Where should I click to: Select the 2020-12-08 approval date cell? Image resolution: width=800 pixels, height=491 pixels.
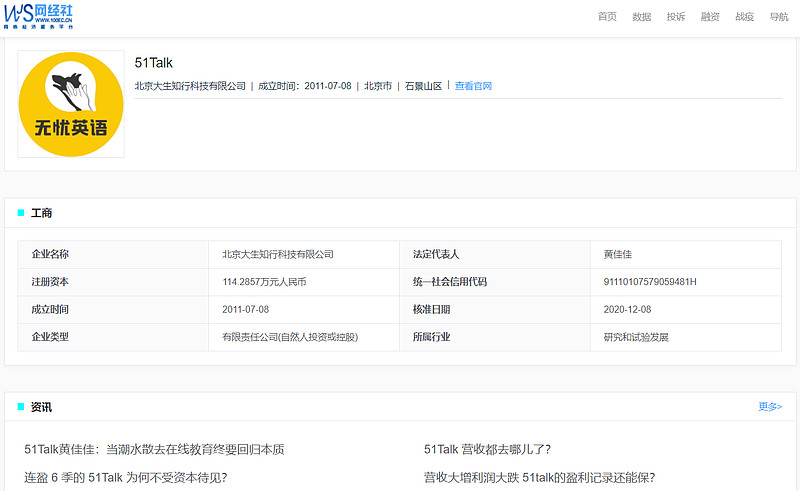coord(686,309)
